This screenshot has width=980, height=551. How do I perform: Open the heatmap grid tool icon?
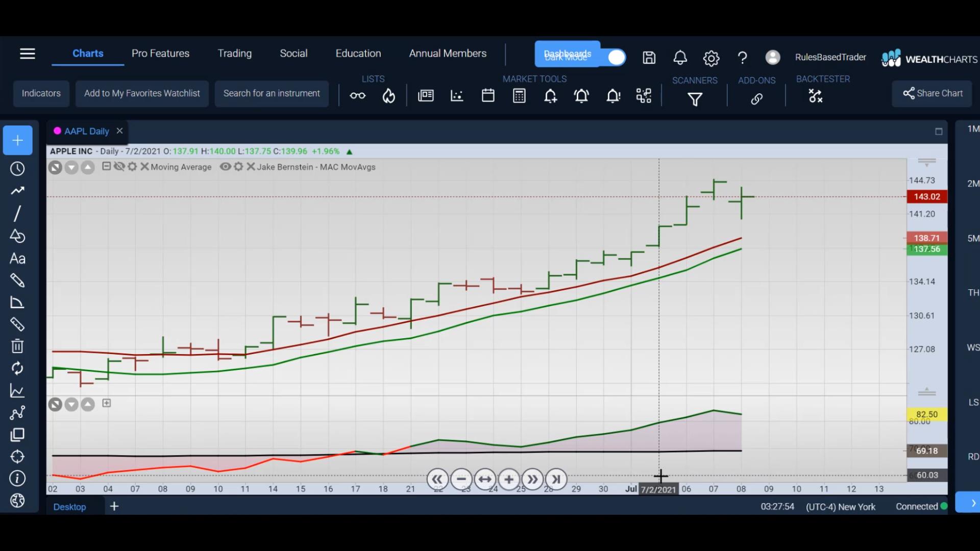[644, 96]
